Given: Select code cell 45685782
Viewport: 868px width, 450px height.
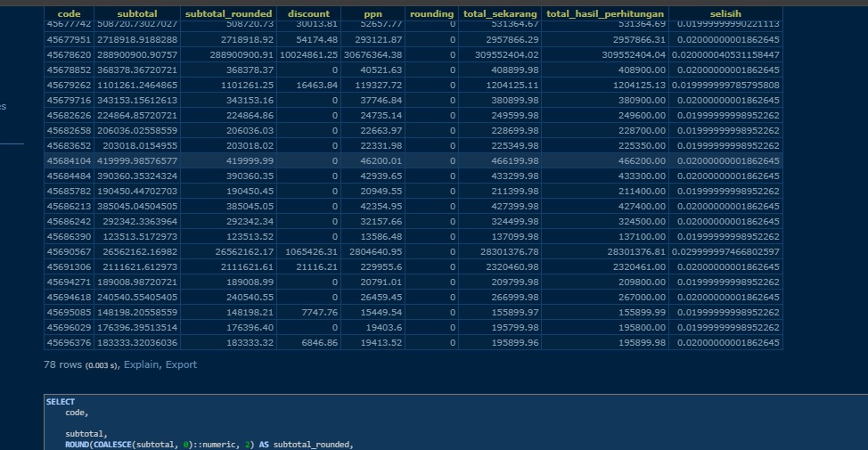Looking at the screenshot, I should coord(69,191).
